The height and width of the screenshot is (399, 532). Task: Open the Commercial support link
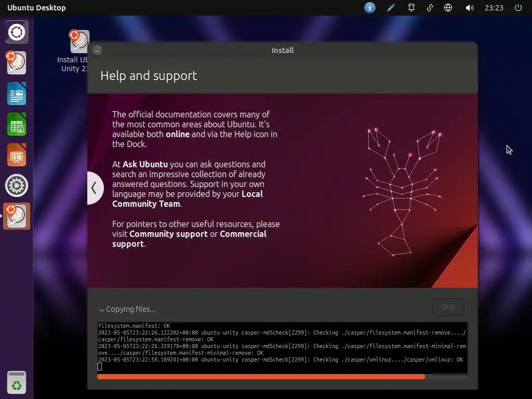click(x=189, y=239)
